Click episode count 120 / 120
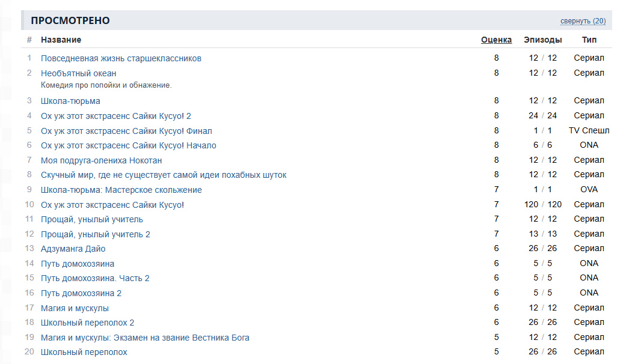Viewport: 635px width, 364px height. click(542, 204)
